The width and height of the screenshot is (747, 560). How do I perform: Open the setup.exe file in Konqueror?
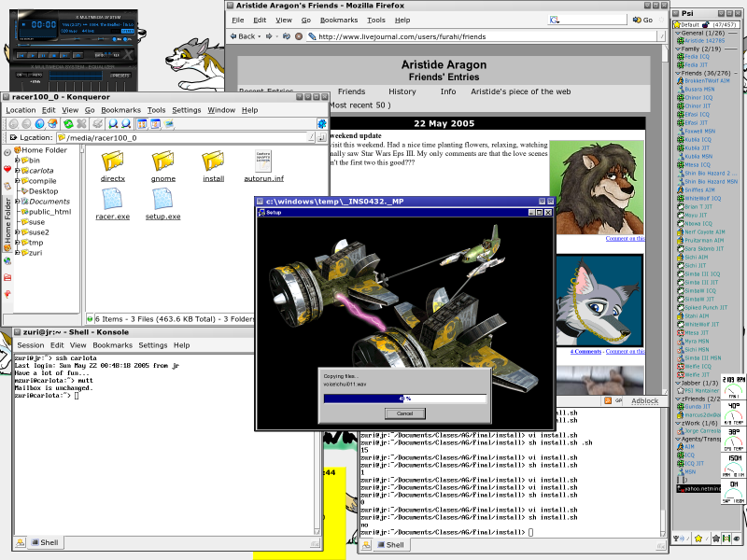162,198
